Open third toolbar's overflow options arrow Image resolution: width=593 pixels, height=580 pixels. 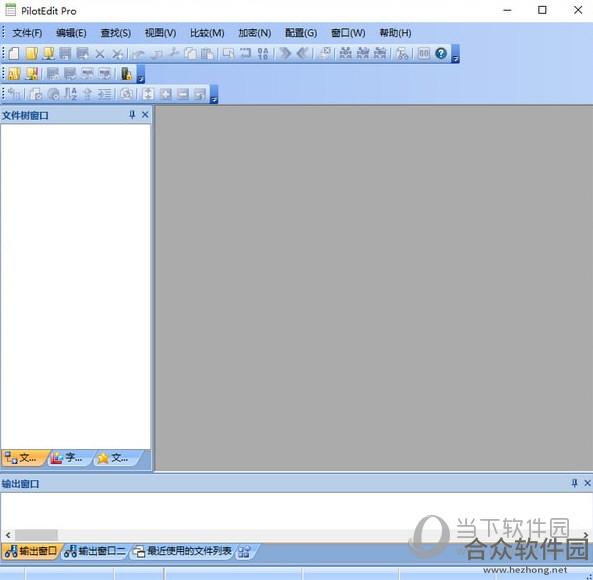(x=214, y=95)
